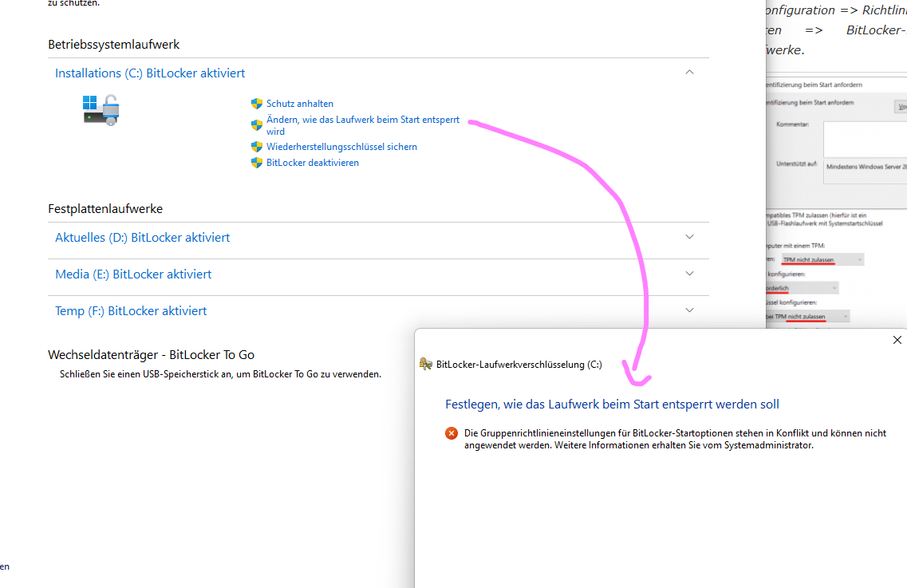Screen dimensions: 907x588
Task: Open the 'TPM nicht zulassen' dropdown in policy window
Action: 822,260
